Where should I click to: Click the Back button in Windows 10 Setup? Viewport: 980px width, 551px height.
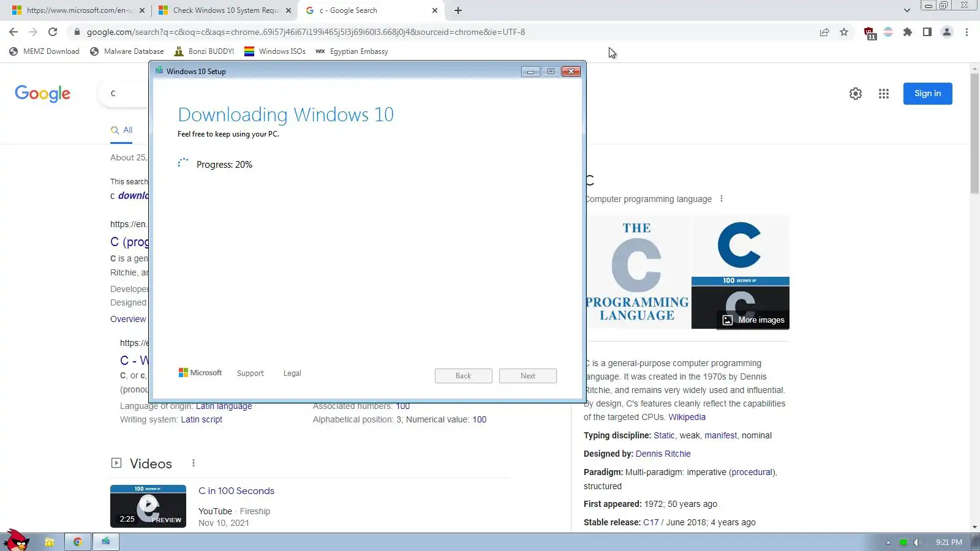coord(464,376)
